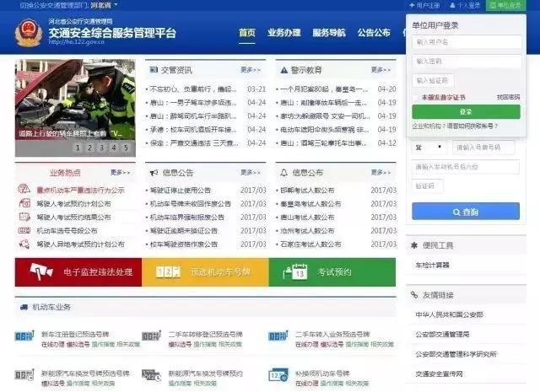Screen dimensions: 540x392
Task: Click the 个人登录 link
Action: point(465,6)
